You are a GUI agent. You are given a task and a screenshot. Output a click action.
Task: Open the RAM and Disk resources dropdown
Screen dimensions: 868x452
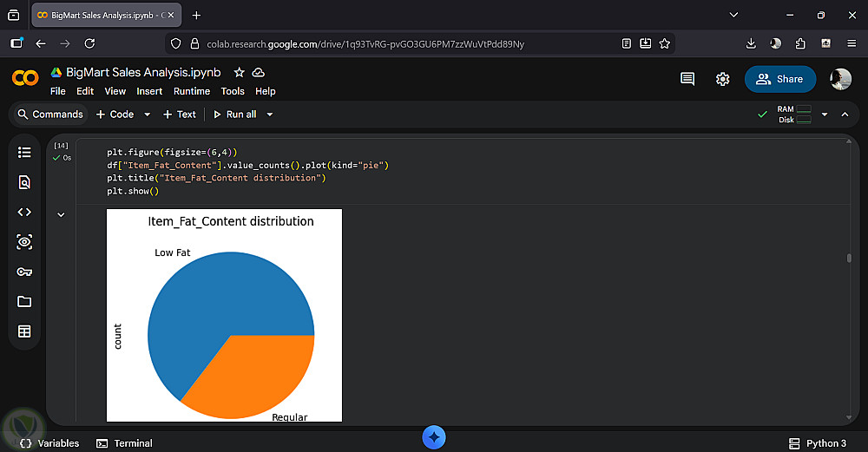coord(825,115)
